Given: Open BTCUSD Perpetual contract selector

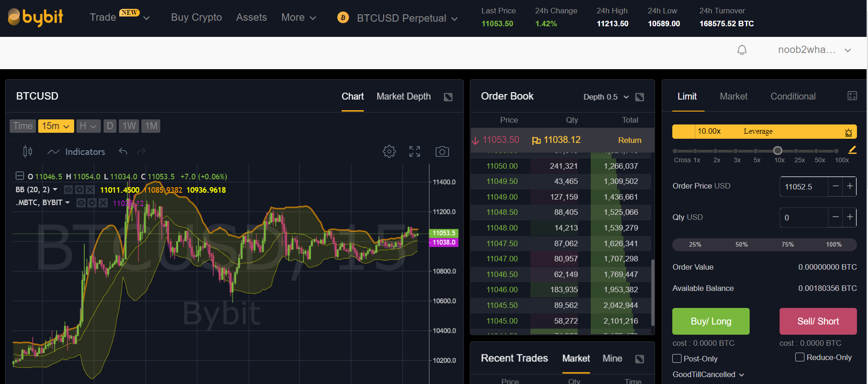Looking at the screenshot, I should [407, 18].
